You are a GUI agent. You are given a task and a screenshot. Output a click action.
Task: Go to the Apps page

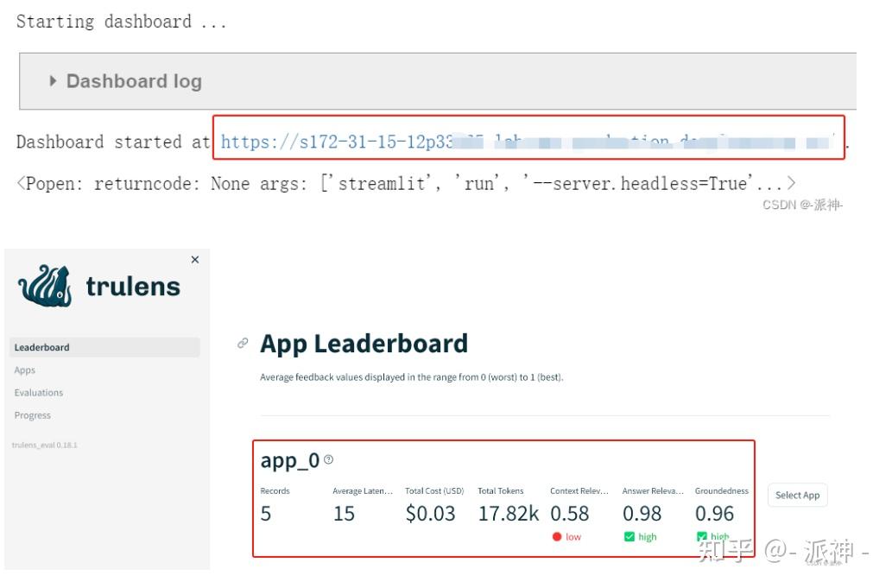coord(25,370)
